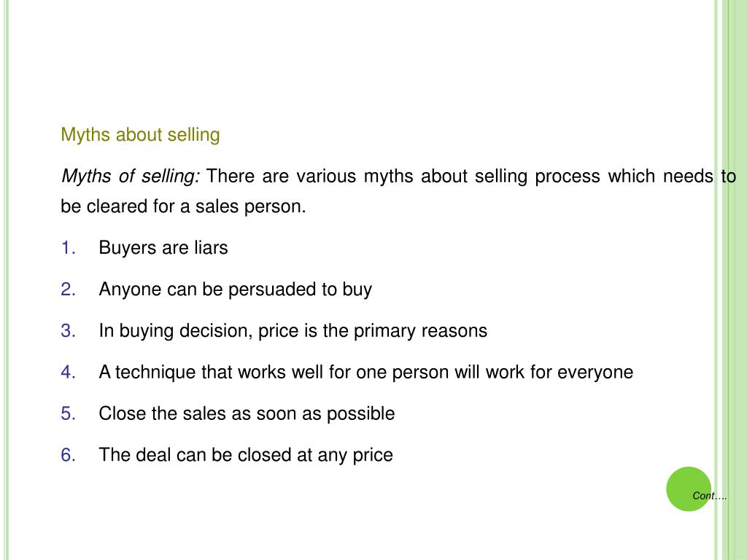Click the italic 'Myths of selling:' text

tap(131, 176)
